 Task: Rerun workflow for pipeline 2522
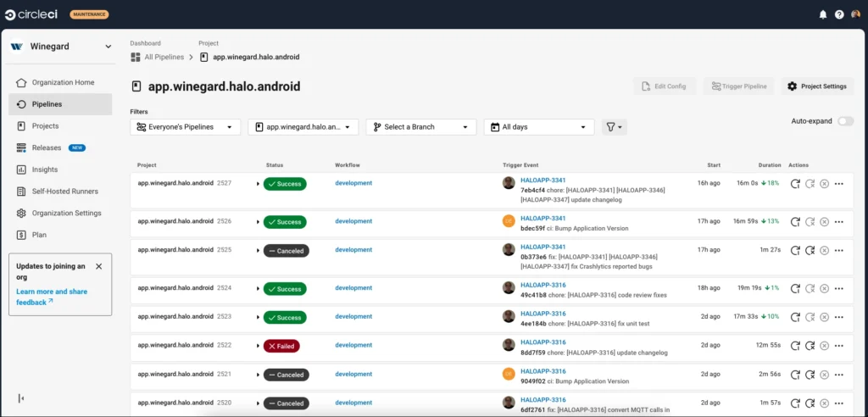pos(795,346)
